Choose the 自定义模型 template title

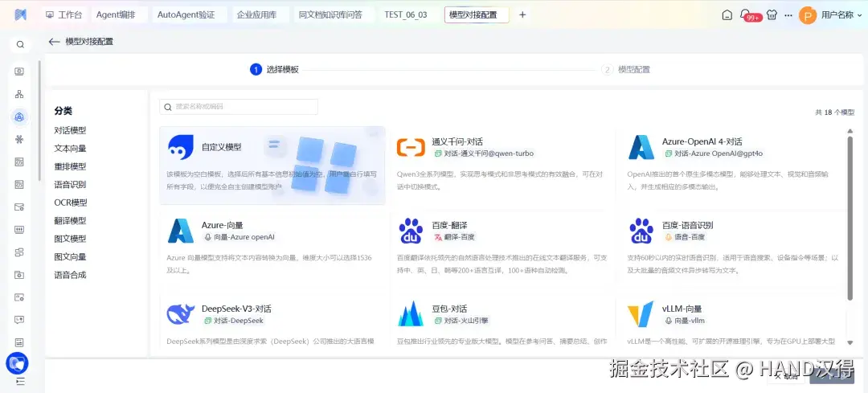[x=222, y=147]
